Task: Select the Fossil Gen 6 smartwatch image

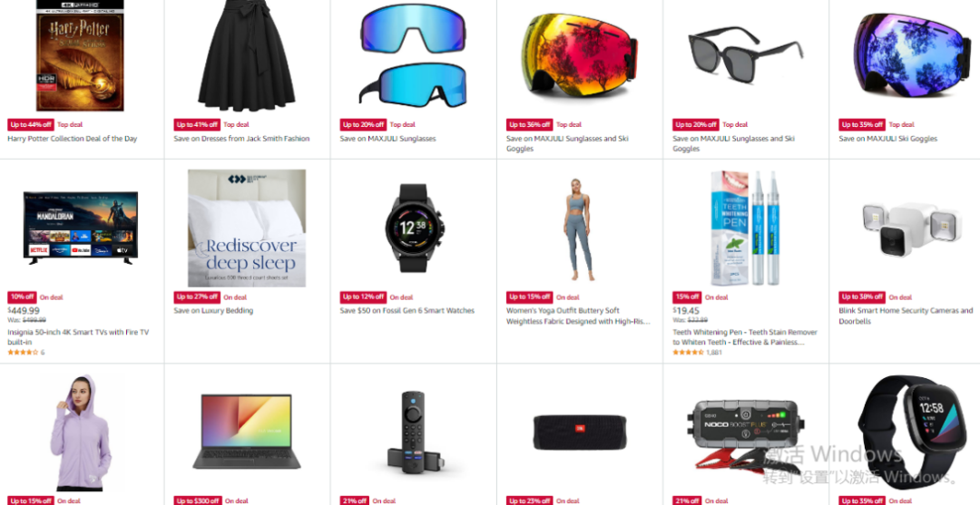Action: tap(413, 228)
